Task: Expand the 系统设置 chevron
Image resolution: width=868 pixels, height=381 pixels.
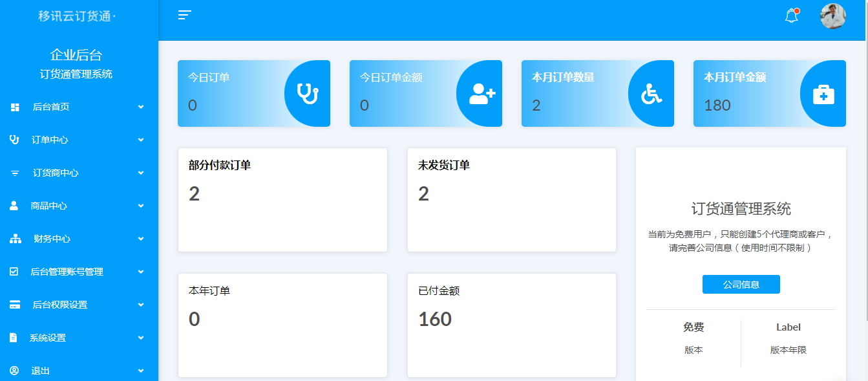Action: (x=141, y=338)
